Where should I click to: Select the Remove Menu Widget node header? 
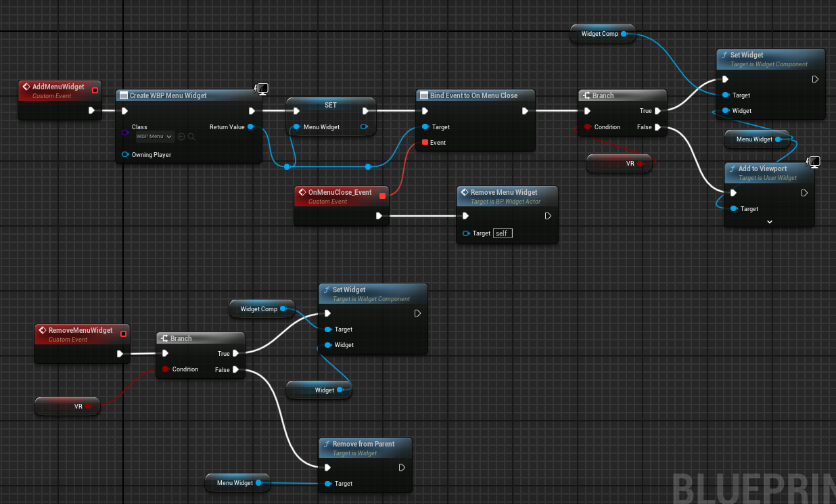[507, 196]
